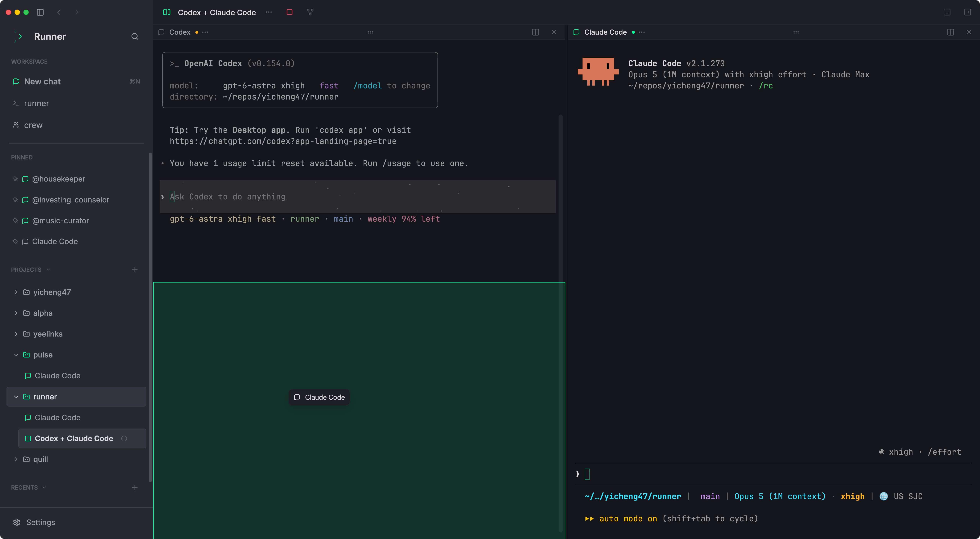Expand the yicheng47 project

click(x=16, y=292)
